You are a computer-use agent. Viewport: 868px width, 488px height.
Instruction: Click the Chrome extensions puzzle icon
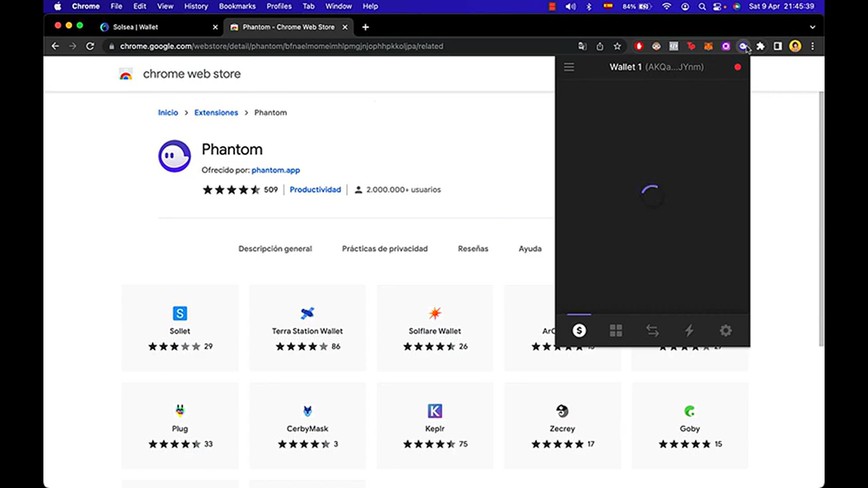[760, 46]
